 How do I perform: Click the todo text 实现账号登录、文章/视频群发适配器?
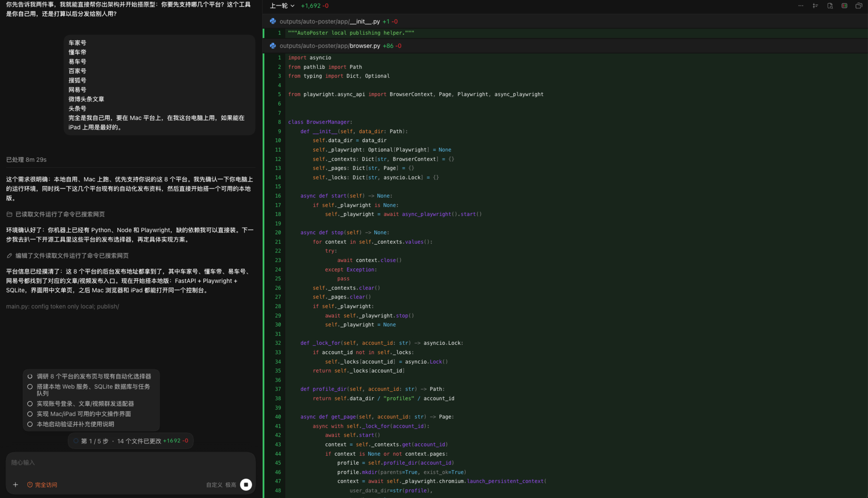(x=85, y=404)
